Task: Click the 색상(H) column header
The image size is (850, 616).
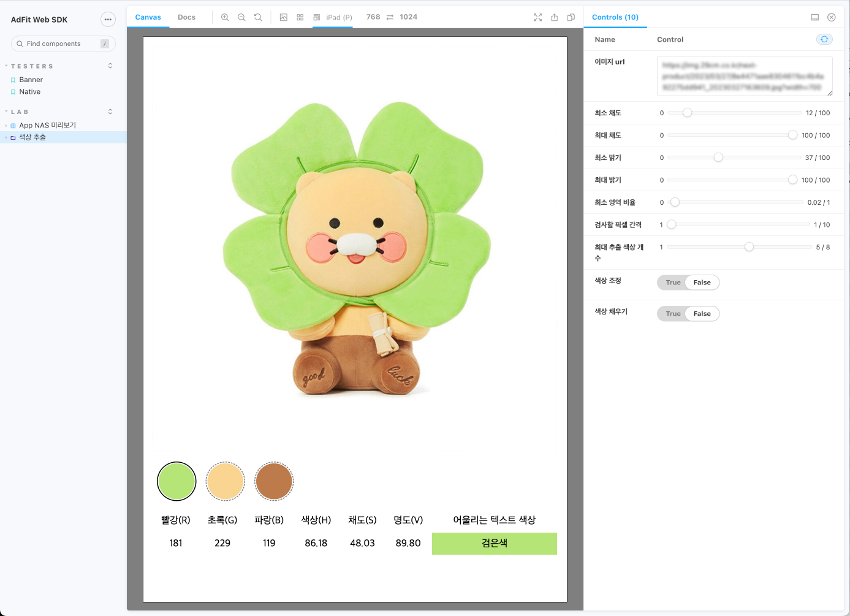Action: 316,520
